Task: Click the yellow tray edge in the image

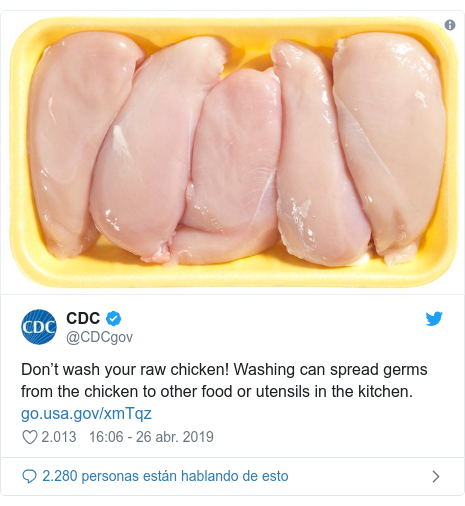Action: [x=232, y=275]
